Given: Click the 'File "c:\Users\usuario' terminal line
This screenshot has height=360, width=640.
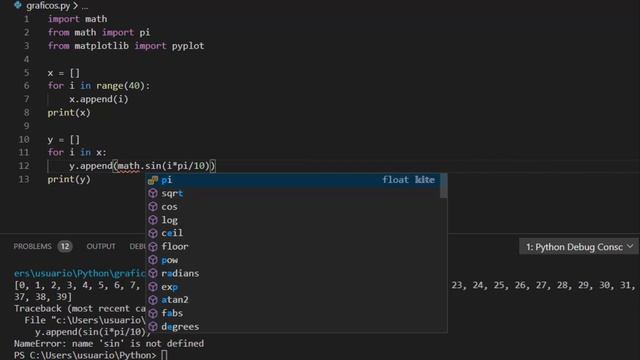Looking at the screenshot, I should coord(85,320).
